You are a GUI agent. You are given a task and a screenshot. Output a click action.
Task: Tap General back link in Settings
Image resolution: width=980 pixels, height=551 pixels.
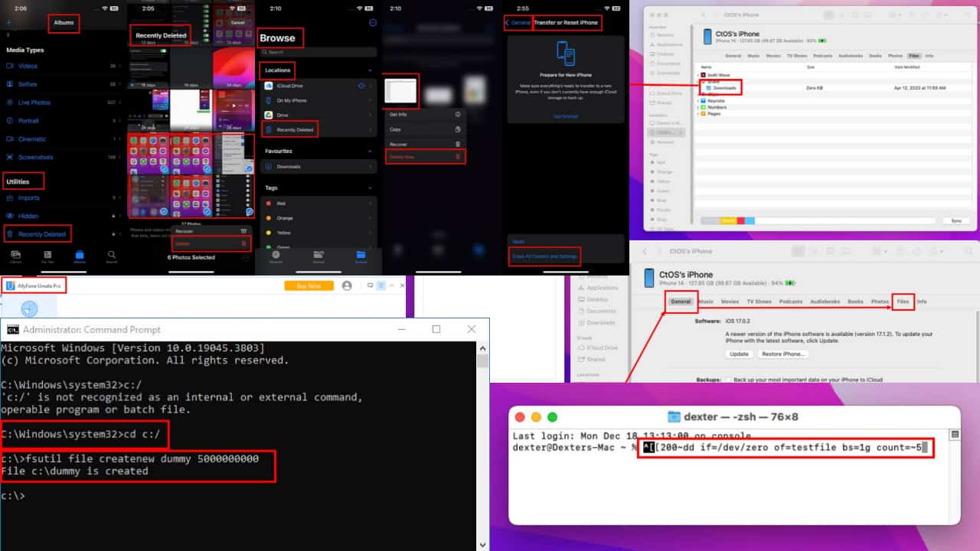(518, 23)
